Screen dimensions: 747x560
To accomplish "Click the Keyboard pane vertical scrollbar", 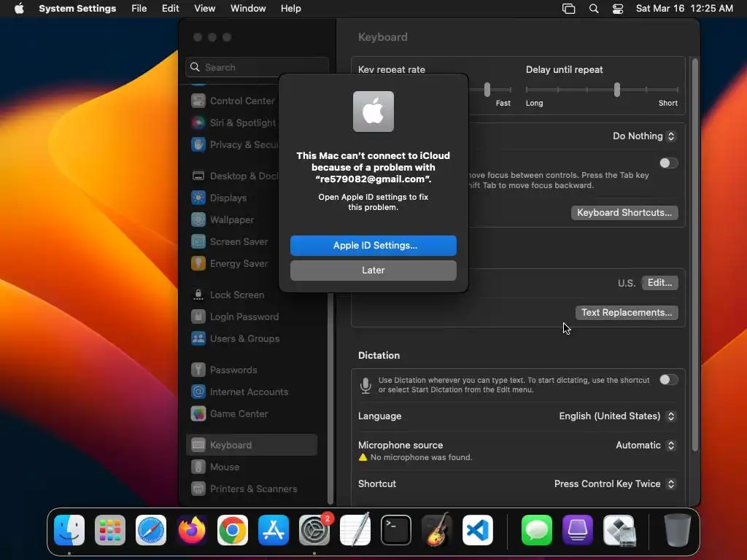I will pos(694,254).
